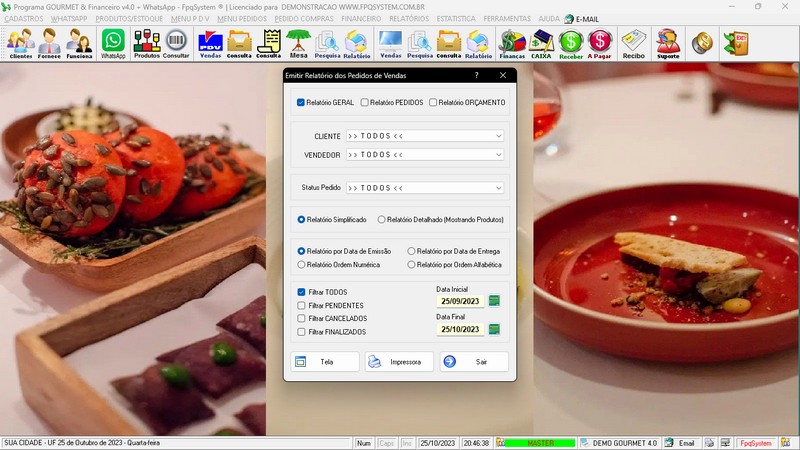Screen dimensions: 800x450
Task: Select Relatório Ordem Numérica option
Action: point(301,265)
